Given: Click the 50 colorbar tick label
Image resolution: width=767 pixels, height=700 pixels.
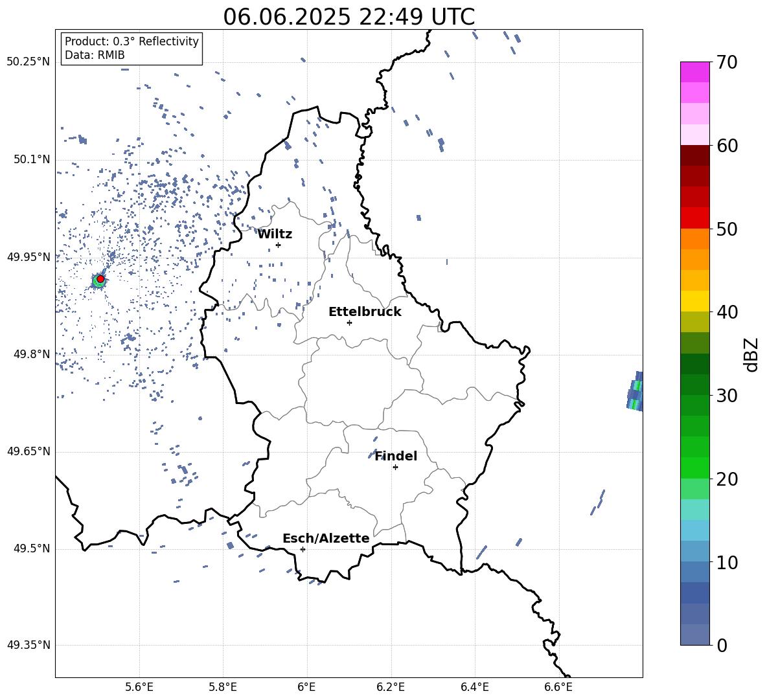Looking at the screenshot, I should point(726,229).
